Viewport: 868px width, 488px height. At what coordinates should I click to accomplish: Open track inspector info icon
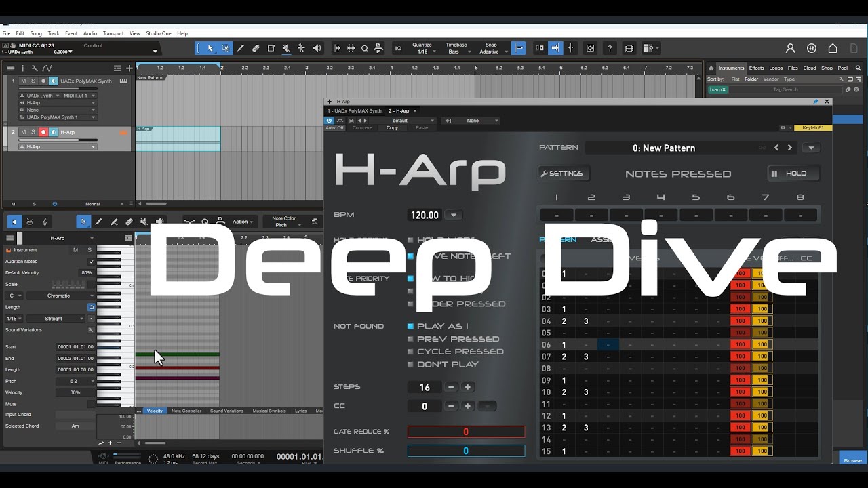point(22,68)
